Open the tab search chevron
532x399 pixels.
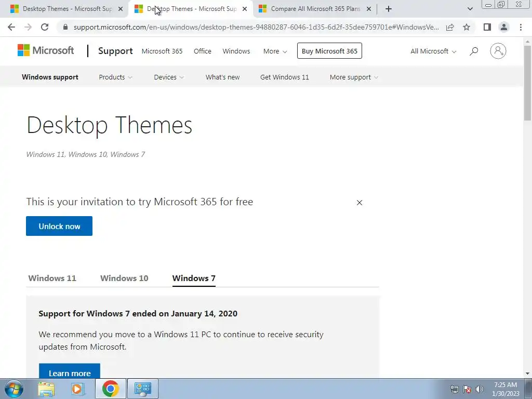pyautogui.click(x=470, y=9)
